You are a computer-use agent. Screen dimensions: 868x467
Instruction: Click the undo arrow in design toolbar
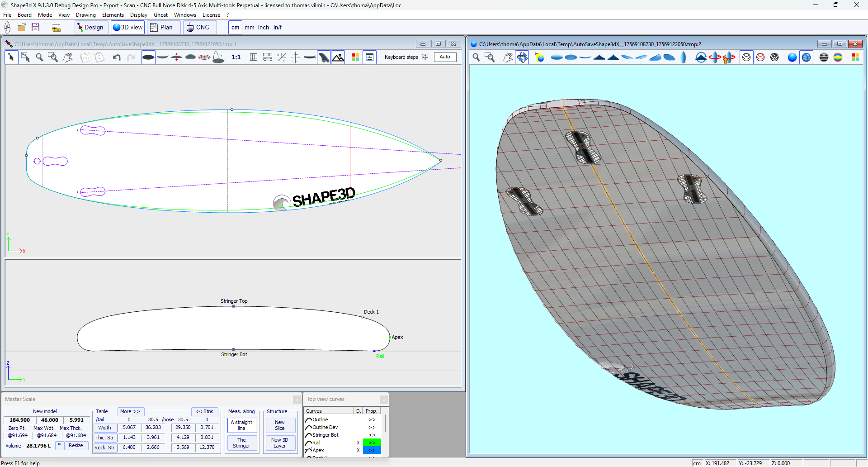coord(117,57)
